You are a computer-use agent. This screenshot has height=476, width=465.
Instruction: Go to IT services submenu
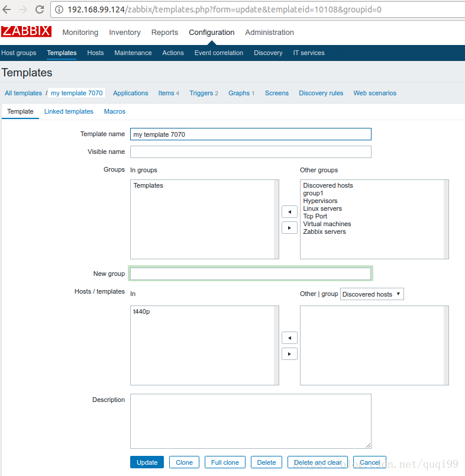(x=309, y=53)
